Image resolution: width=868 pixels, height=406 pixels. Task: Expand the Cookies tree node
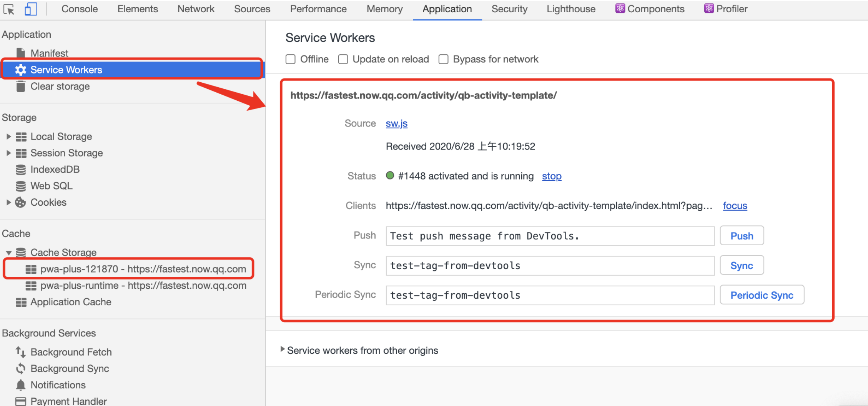(x=8, y=202)
